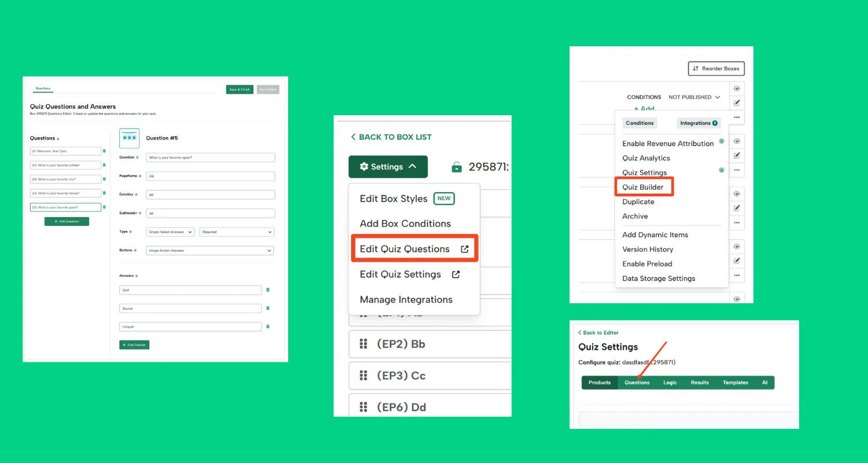868x463 pixels.
Task: Delete question Q5 about favorite sport
Action: point(104,207)
